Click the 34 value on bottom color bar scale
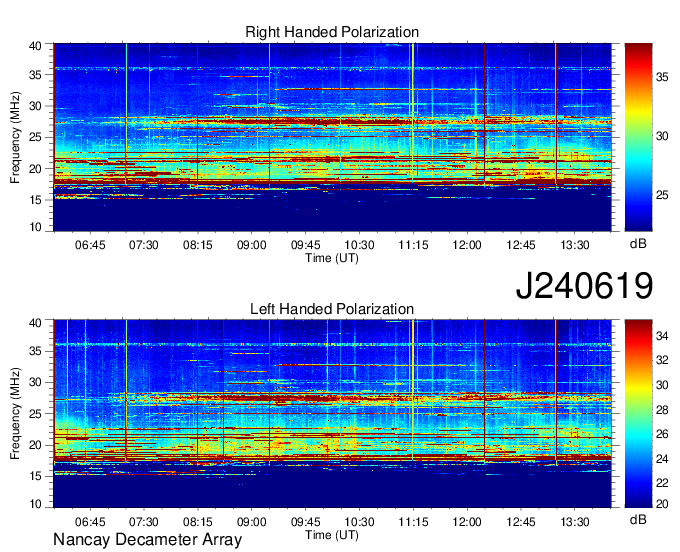 point(662,336)
